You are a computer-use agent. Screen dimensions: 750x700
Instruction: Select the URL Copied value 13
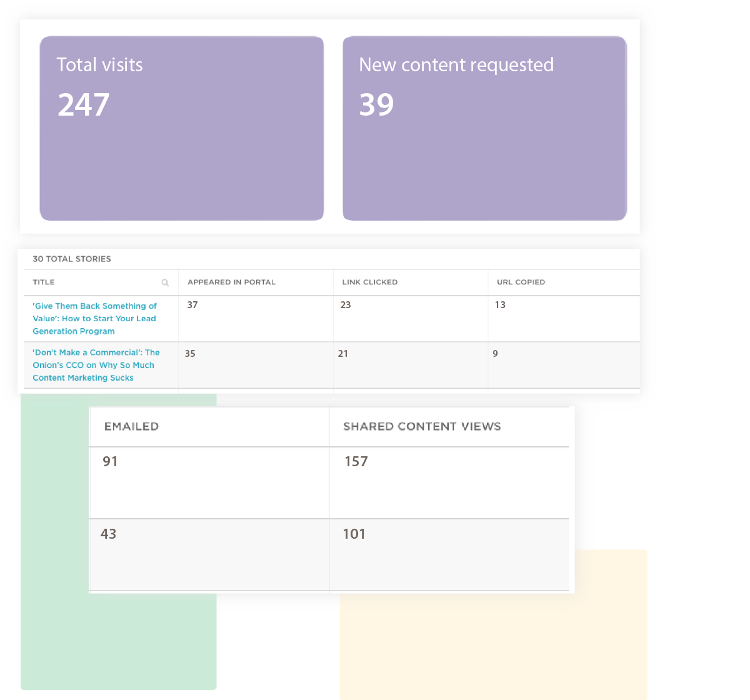pyautogui.click(x=499, y=306)
